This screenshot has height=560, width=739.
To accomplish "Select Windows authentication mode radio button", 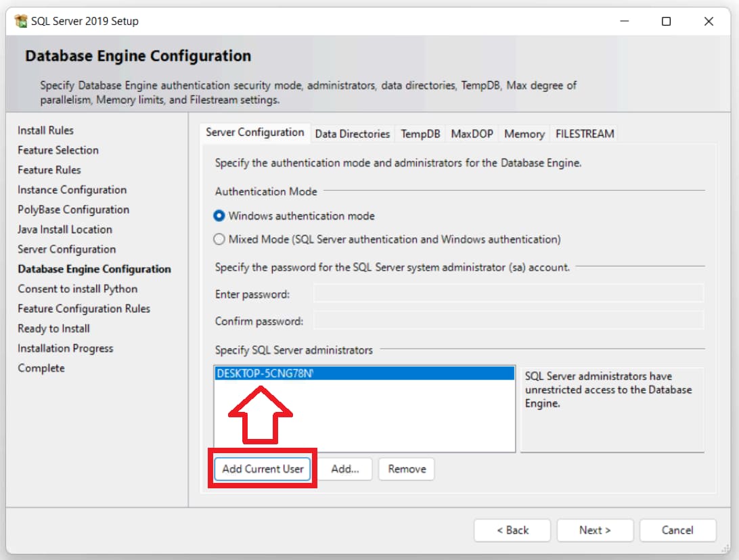I will pos(219,216).
